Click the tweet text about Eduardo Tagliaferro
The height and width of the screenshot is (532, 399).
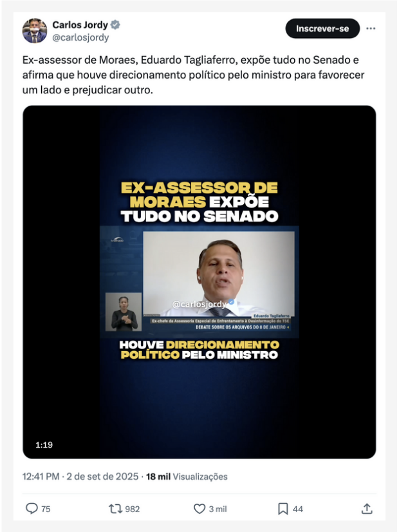point(193,75)
